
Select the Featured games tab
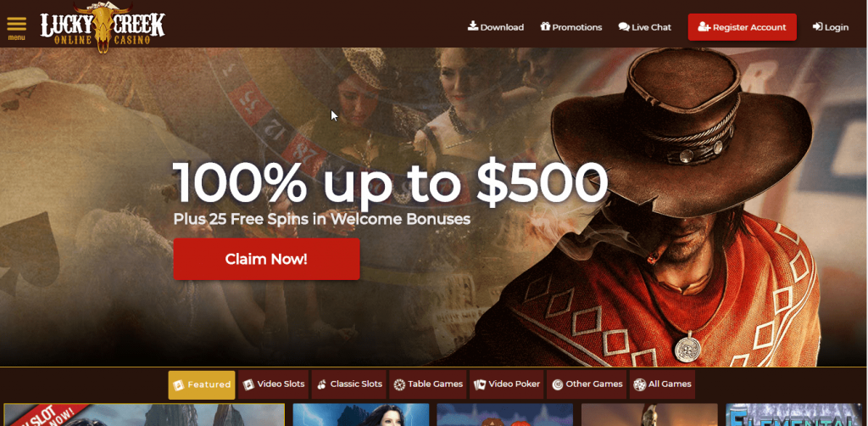(x=202, y=385)
